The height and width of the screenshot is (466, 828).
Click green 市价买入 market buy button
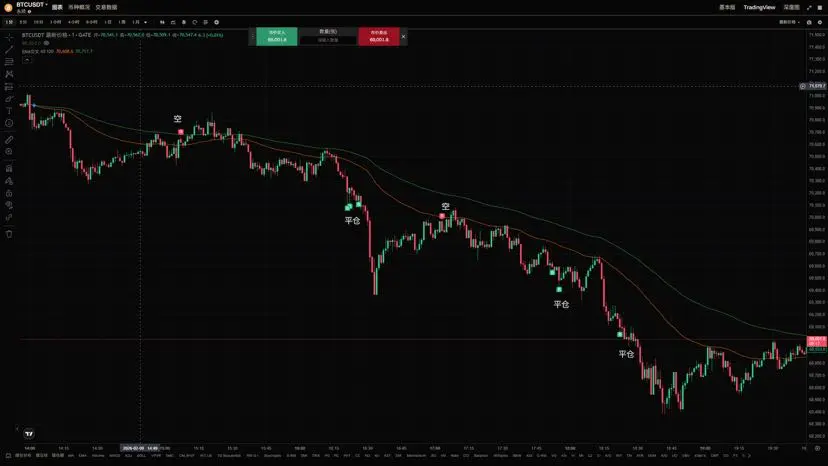(277, 36)
